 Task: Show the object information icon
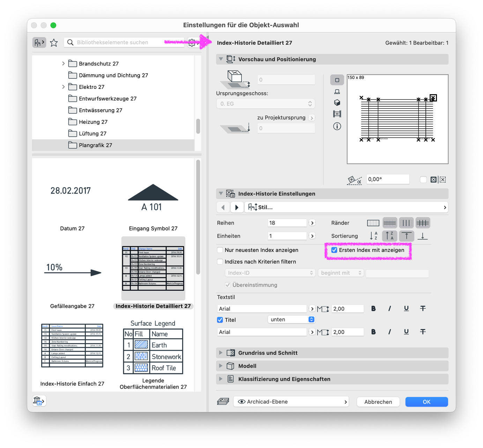pyautogui.click(x=337, y=126)
